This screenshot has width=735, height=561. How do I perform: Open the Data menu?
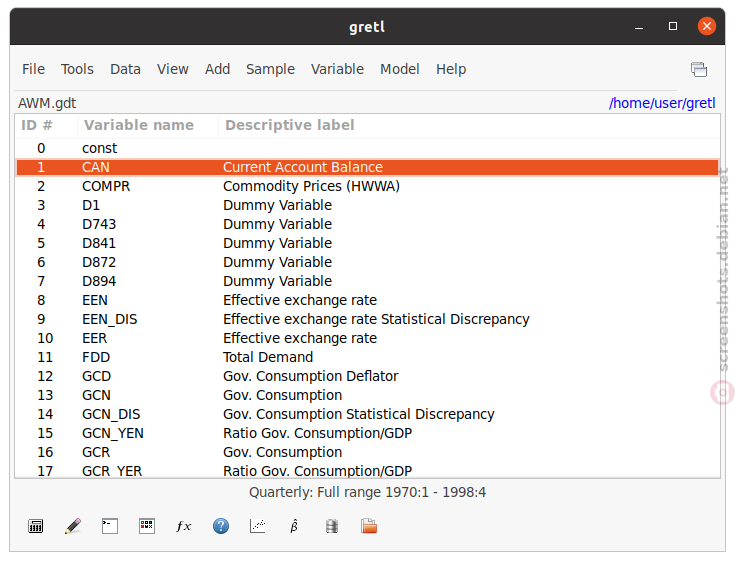point(125,69)
